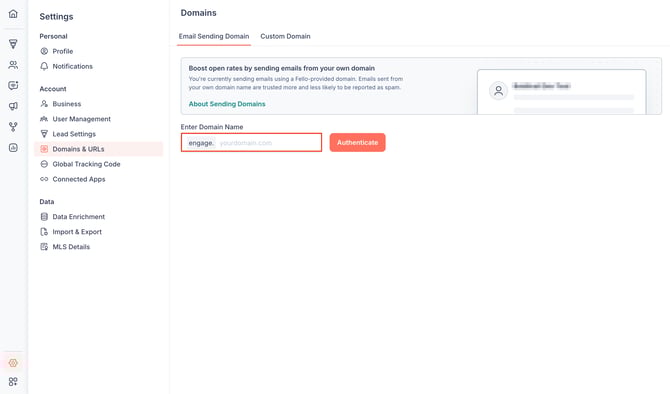
Task: Select the Email Sending Domain tab
Action: coord(214,36)
